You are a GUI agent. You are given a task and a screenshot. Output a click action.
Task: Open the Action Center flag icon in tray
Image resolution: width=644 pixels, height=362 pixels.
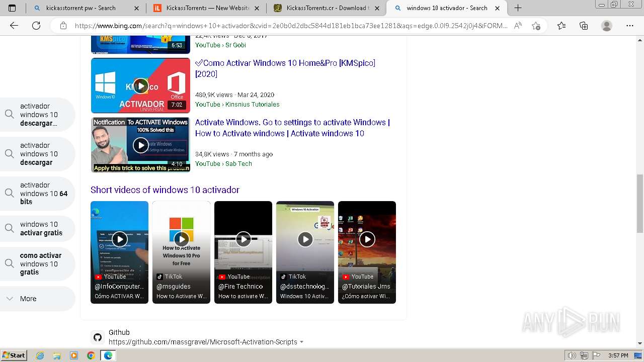click(596, 355)
